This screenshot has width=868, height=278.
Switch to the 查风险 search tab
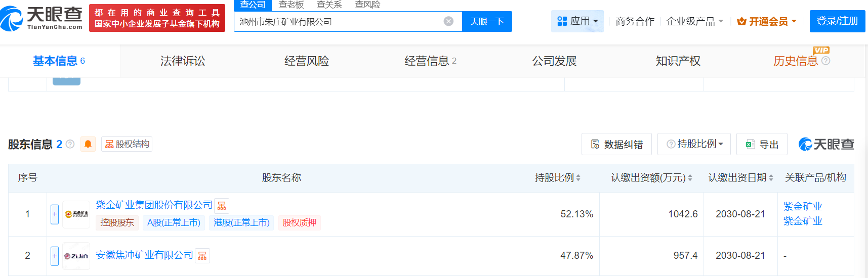(x=367, y=5)
